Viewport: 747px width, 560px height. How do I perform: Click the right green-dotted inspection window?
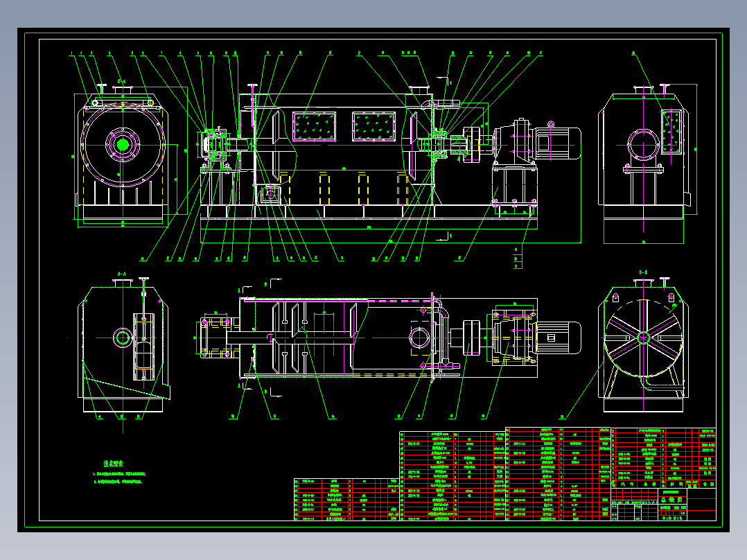374,126
